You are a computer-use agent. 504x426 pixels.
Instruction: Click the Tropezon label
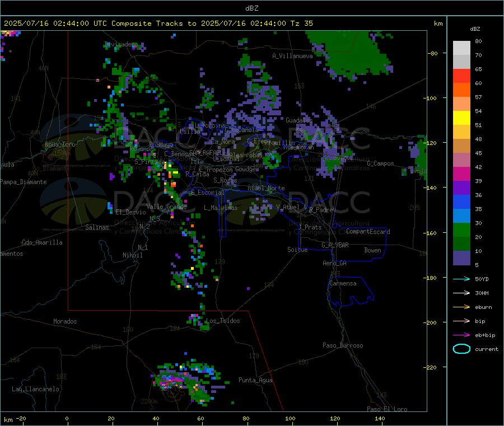click(220, 169)
